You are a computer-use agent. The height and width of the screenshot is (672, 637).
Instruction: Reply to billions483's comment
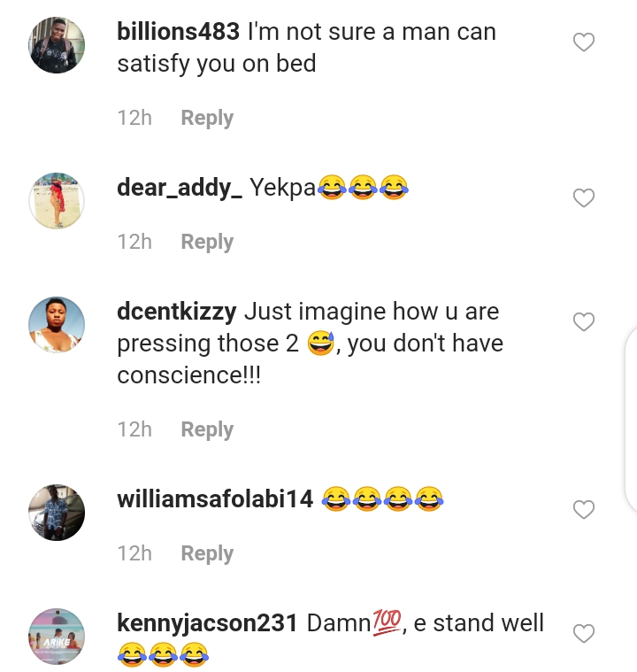(x=207, y=118)
